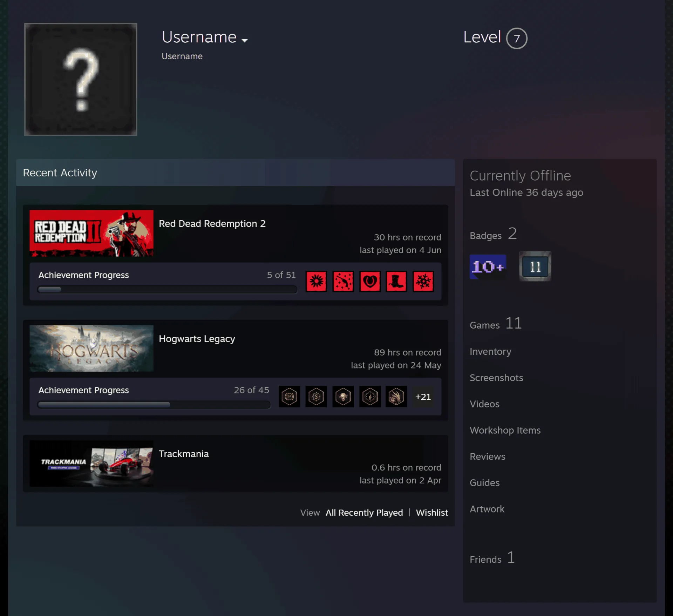View Hogwarts achievement icon with S symbol
673x616 pixels.
[316, 397]
